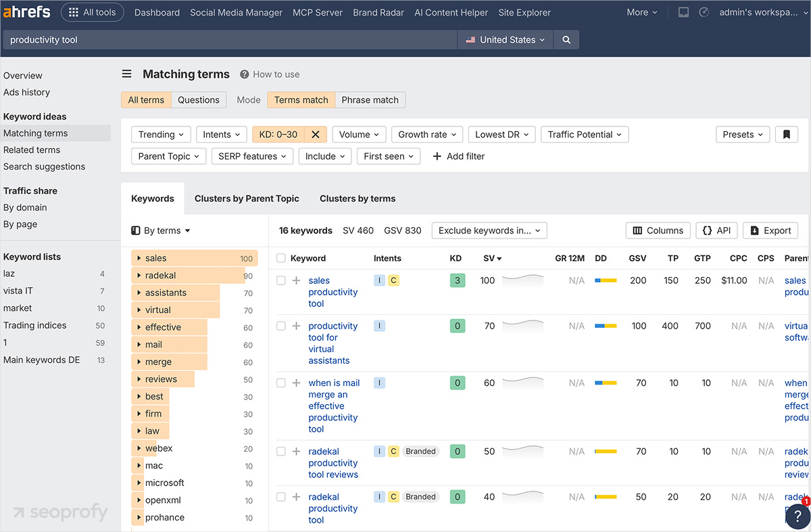
Task: Bookmark the current filter set
Action: click(x=786, y=135)
